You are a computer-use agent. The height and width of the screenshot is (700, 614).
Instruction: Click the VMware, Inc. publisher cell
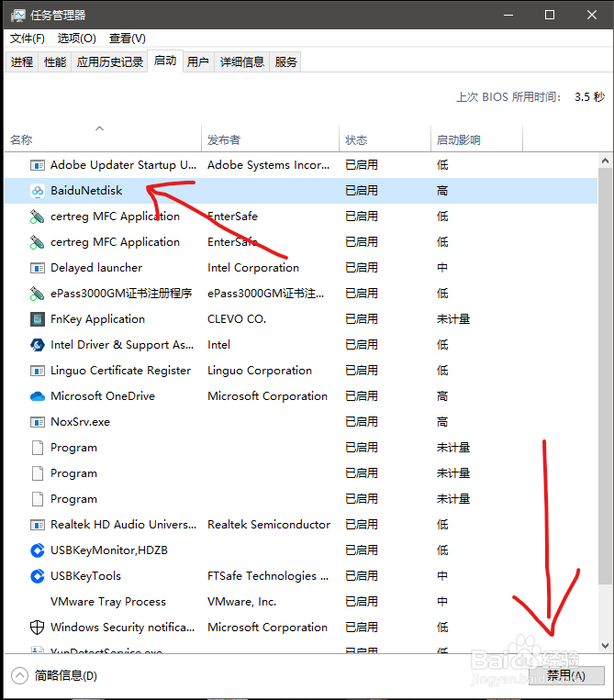click(241, 602)
